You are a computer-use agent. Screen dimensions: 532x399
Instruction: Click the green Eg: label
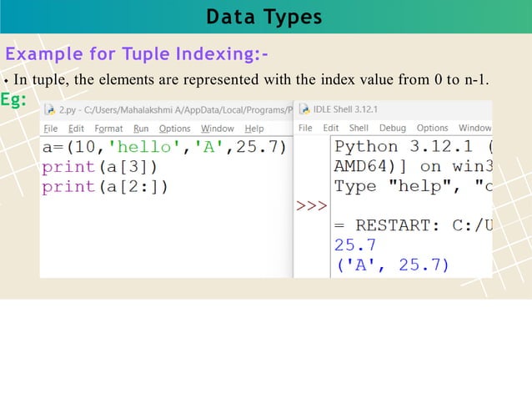[13, 100]
